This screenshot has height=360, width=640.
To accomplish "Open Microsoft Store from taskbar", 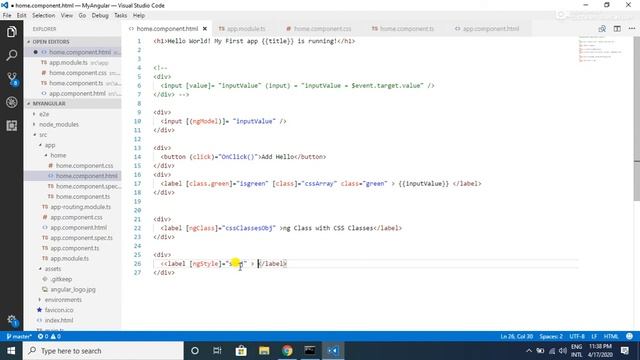I will pyautogui.click(x=241, y=351).
